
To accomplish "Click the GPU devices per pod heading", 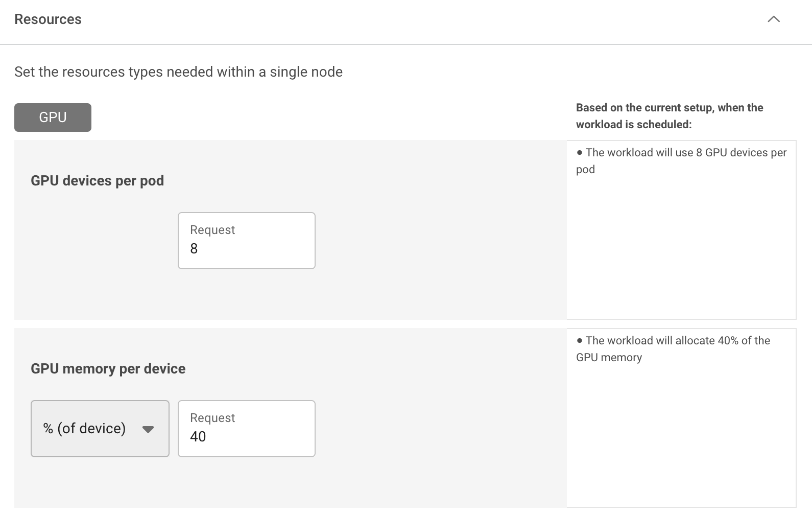I will click(97, 181).
